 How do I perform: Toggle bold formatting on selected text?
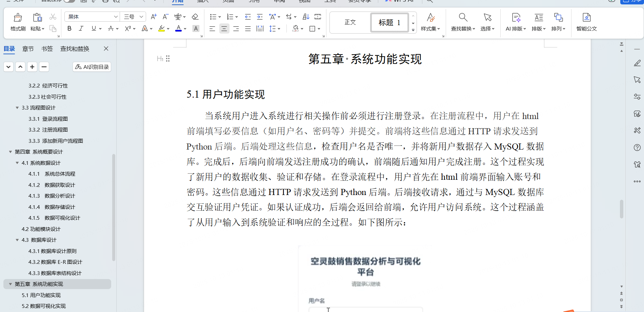[x=69, y=28]
